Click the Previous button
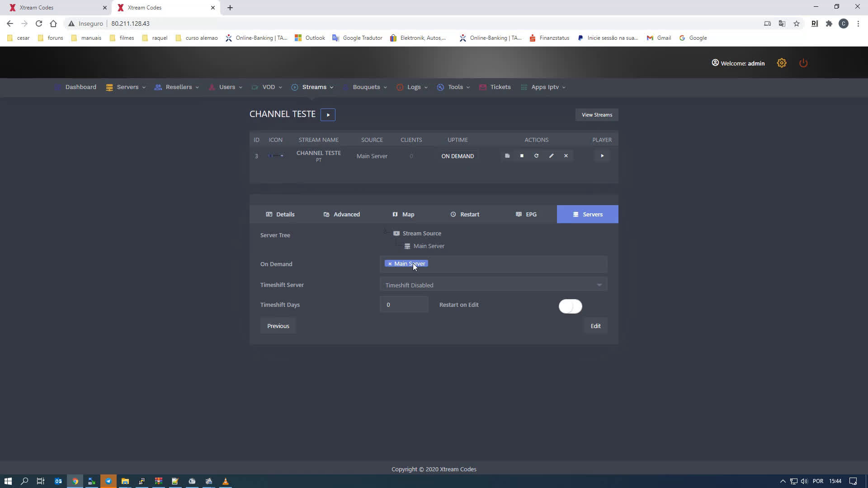 tap(278, 326)
